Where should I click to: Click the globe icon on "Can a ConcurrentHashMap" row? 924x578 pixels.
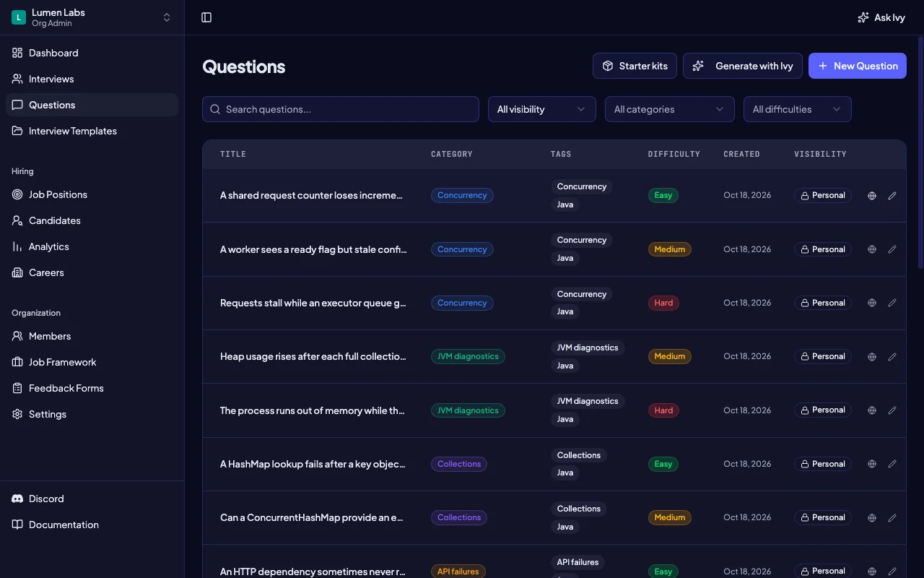[872, 517]
